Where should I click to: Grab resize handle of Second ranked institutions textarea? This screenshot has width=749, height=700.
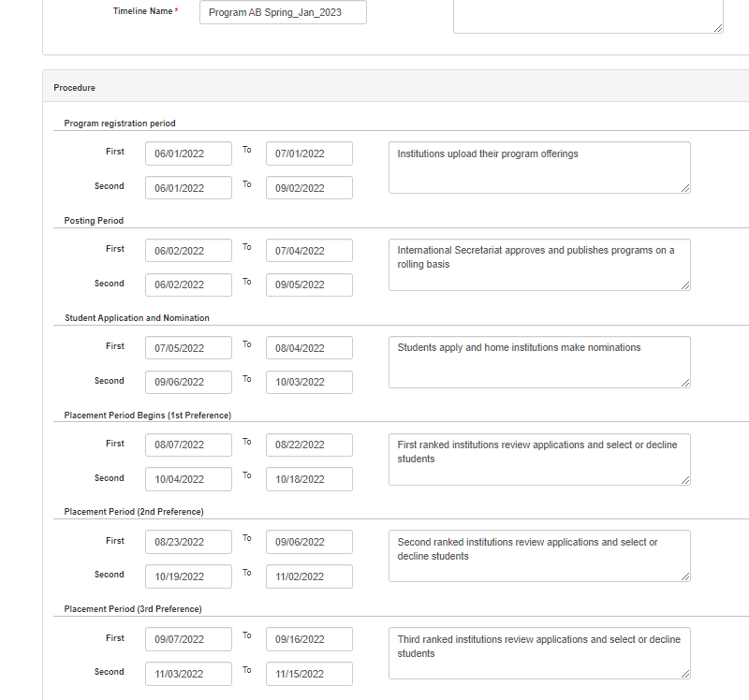685,576
